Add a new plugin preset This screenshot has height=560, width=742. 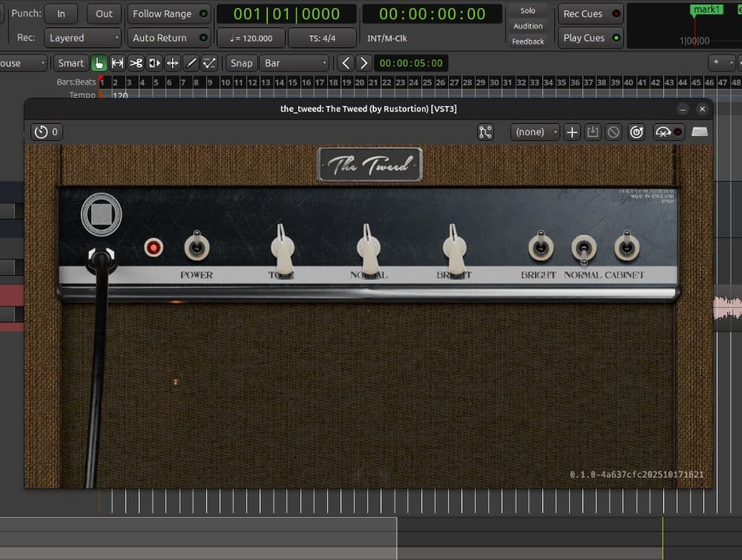[571, 132]
